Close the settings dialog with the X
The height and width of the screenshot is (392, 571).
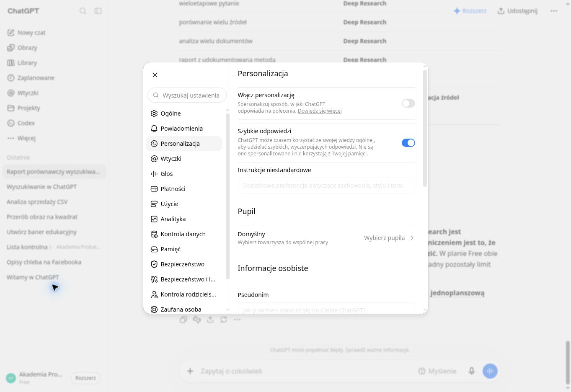coord(155,75)
